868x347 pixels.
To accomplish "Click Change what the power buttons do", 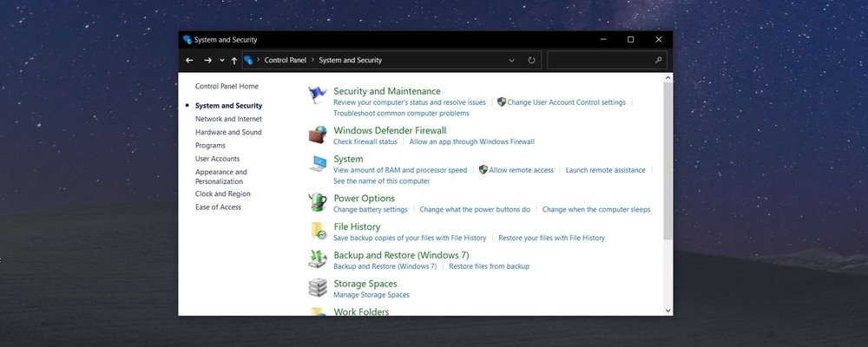I will coord(475,210).
